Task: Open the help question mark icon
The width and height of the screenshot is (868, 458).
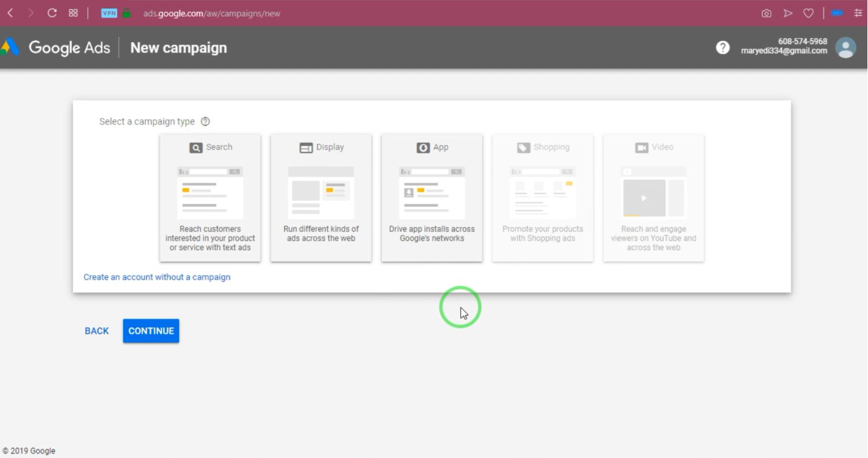Action: [723, 48]
